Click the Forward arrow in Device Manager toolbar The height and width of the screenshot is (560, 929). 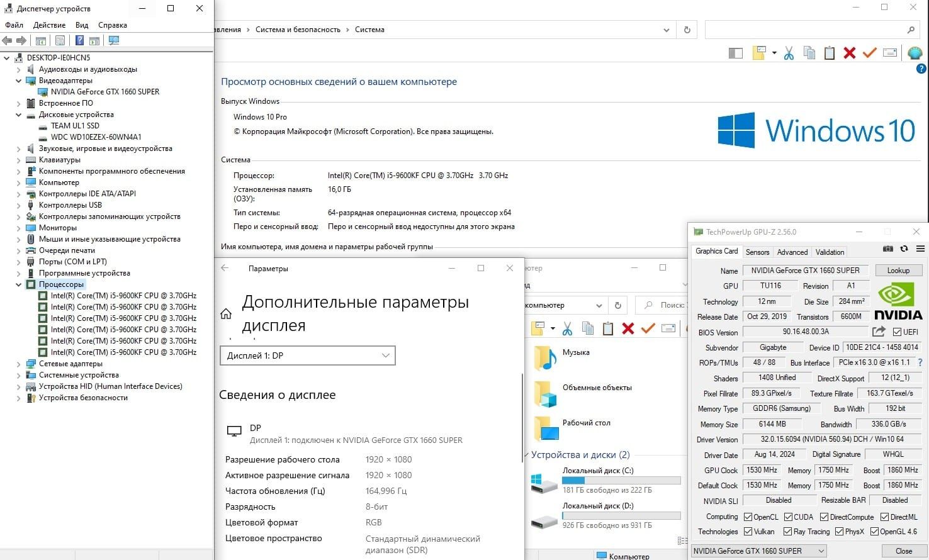[21, 40]
